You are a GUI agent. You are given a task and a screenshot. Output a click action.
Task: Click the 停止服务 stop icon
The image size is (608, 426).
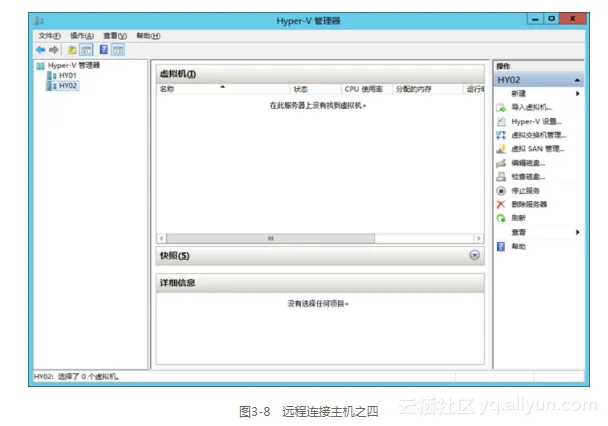pos(501,191)
